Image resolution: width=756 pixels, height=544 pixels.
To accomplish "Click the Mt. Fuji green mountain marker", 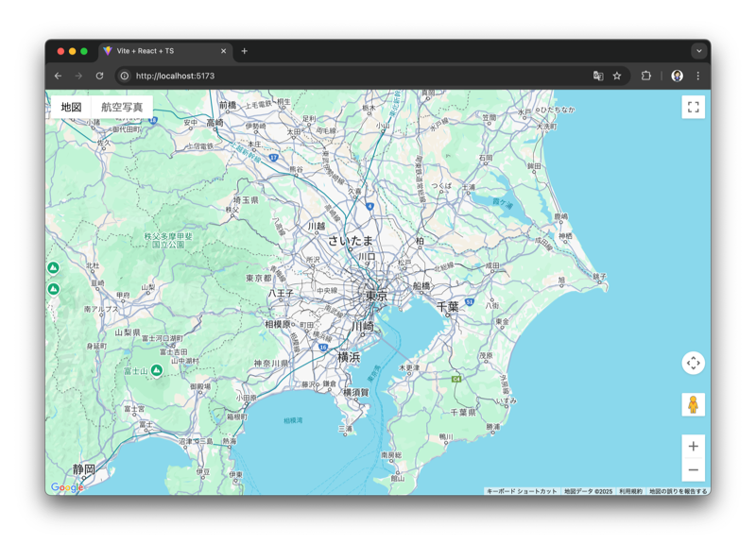I will tap(157, 370).
